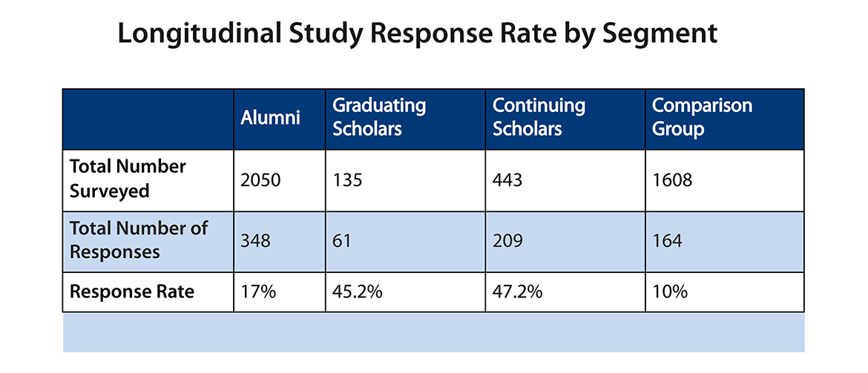Click the Continuing Scholars column header
The width and height of the screenshot is (868, 373).
pyautogui.click(x=539, y=117)
